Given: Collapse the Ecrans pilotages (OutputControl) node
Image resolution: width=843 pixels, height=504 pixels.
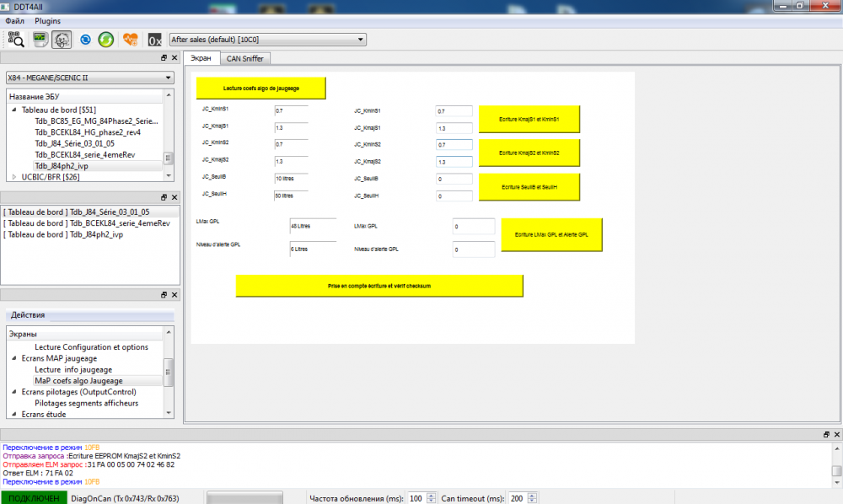Looking at the screenshot, I should [14, 392].
